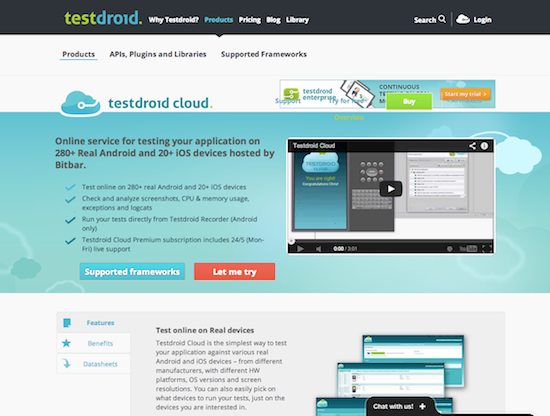This screenshot has width=550, height=416.
Task: Click the Chat with us! widget
Action: pos(400,407)
